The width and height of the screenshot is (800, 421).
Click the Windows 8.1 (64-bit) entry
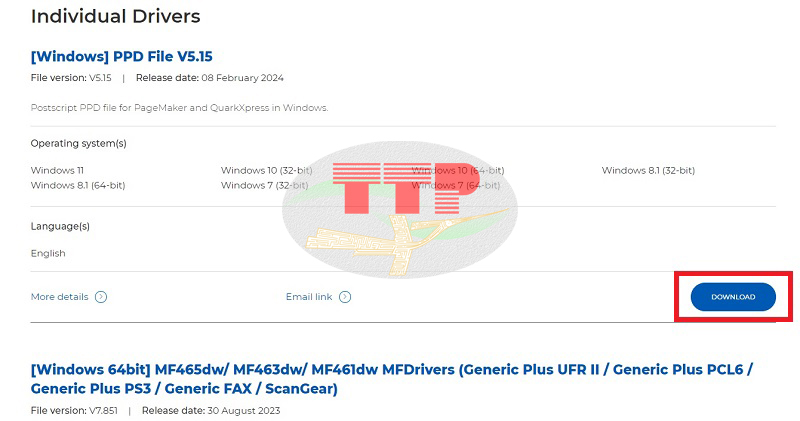coord(78,185)
